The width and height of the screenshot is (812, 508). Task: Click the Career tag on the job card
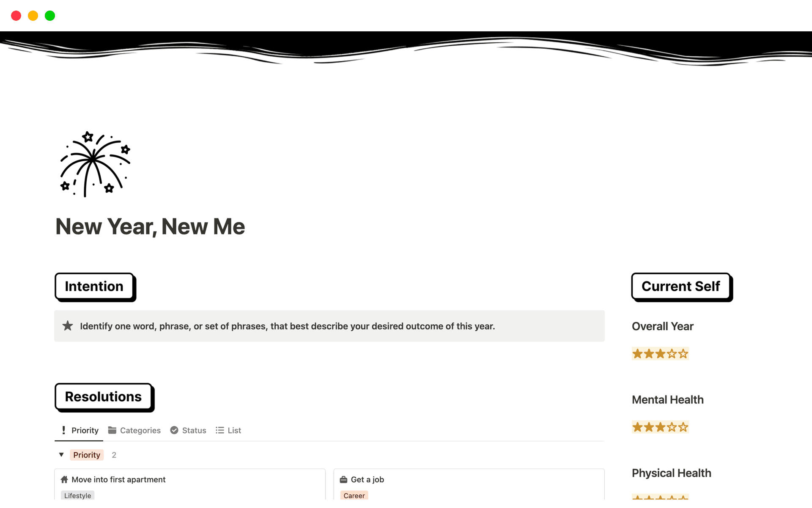(x=354, y=495)
